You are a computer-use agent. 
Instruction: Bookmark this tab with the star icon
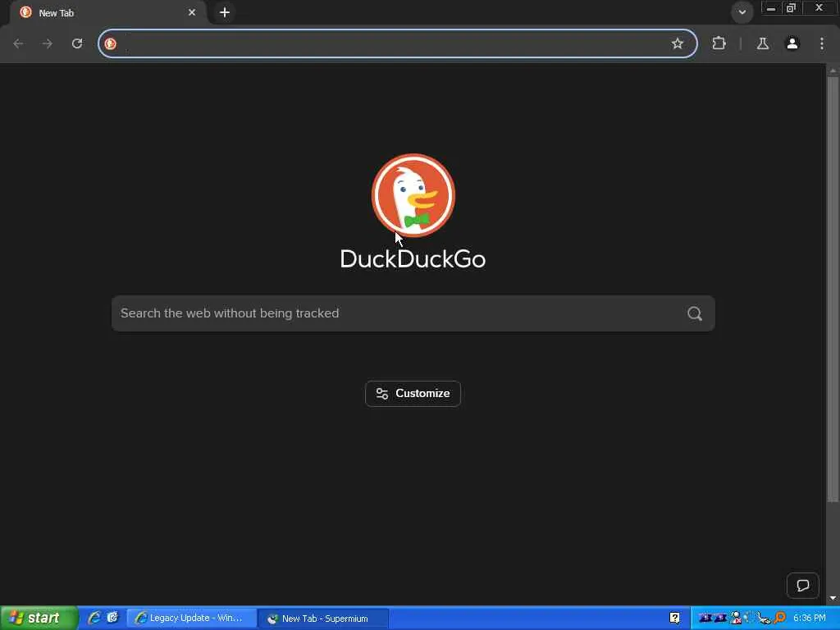click(677, 43)
